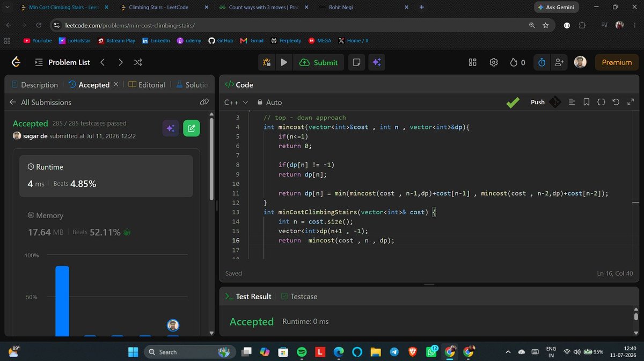
Task: Click the curly braces icon
Action: point(601,102)
